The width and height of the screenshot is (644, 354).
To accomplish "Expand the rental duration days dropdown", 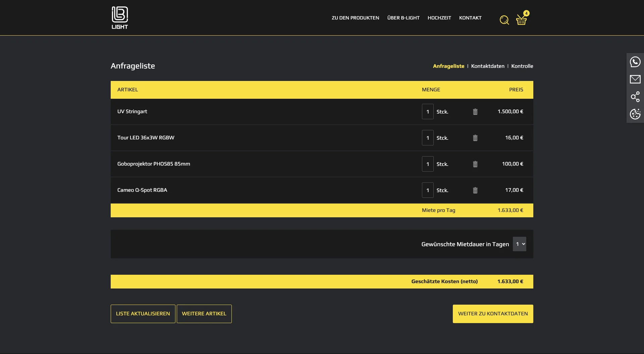I will (x=519, y=244).
